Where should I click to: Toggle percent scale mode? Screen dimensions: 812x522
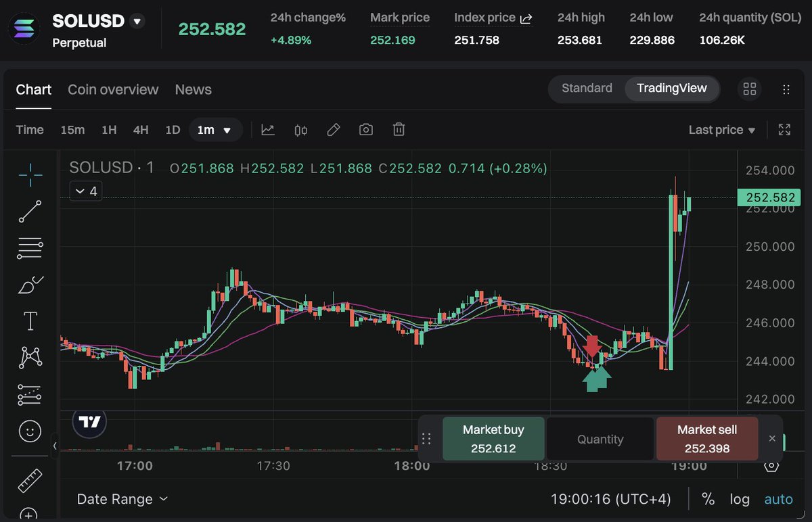pyautogui.click(x=708, y=499)
